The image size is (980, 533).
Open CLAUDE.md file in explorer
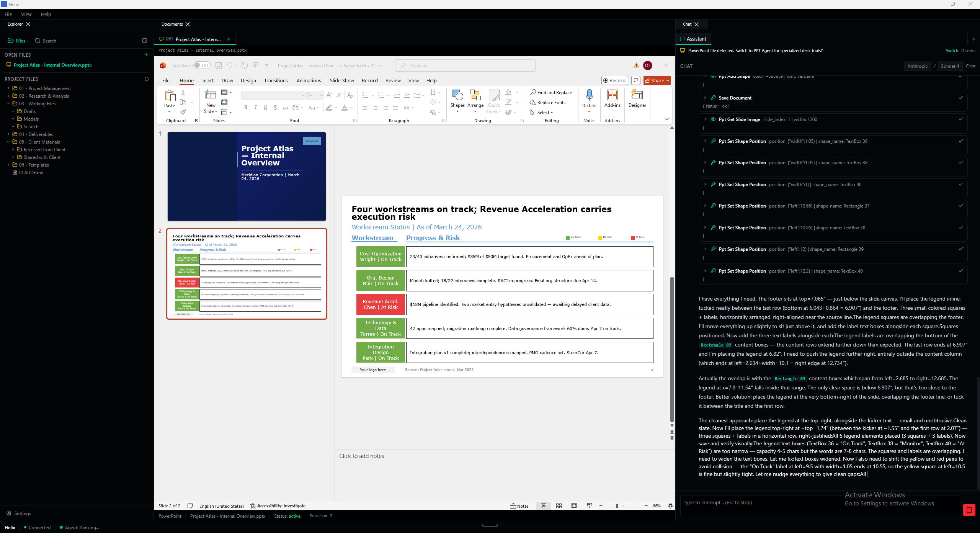coord(28,172)
